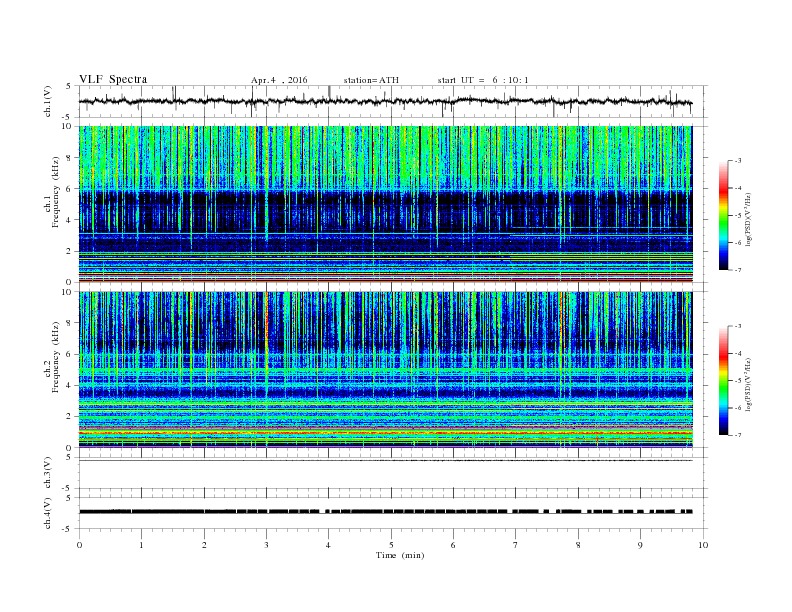
Task: Click inside the ch.2 spectrogram panel
Action: [385, 370]
